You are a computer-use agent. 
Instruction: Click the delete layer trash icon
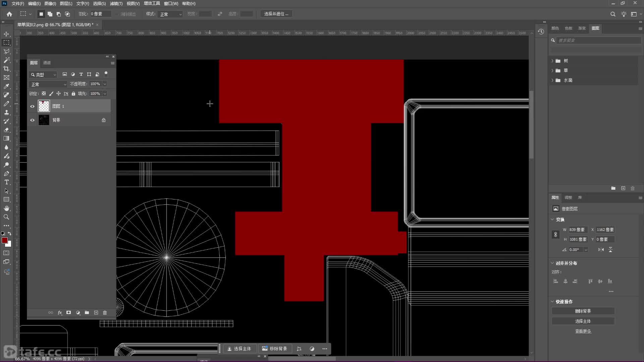click(x=105, y=312)
